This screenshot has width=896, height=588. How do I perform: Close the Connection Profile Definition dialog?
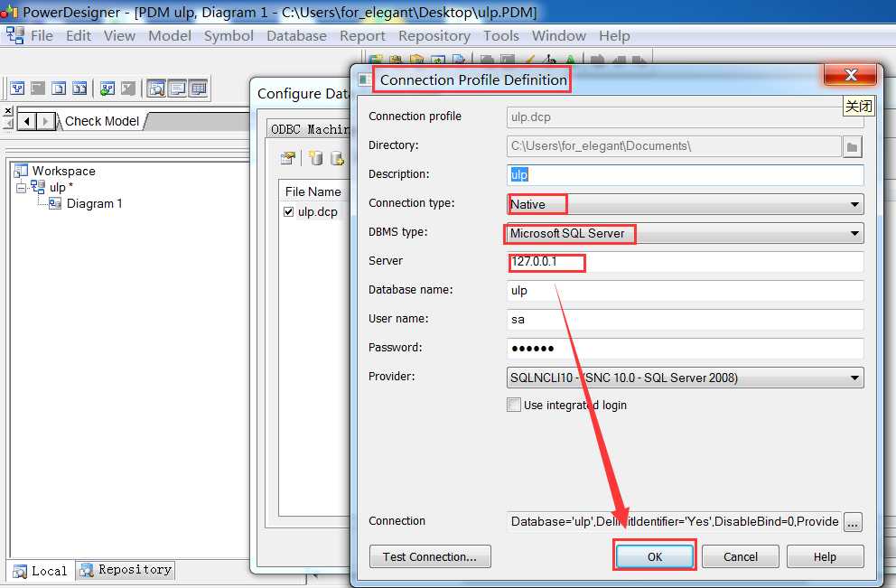850,75
